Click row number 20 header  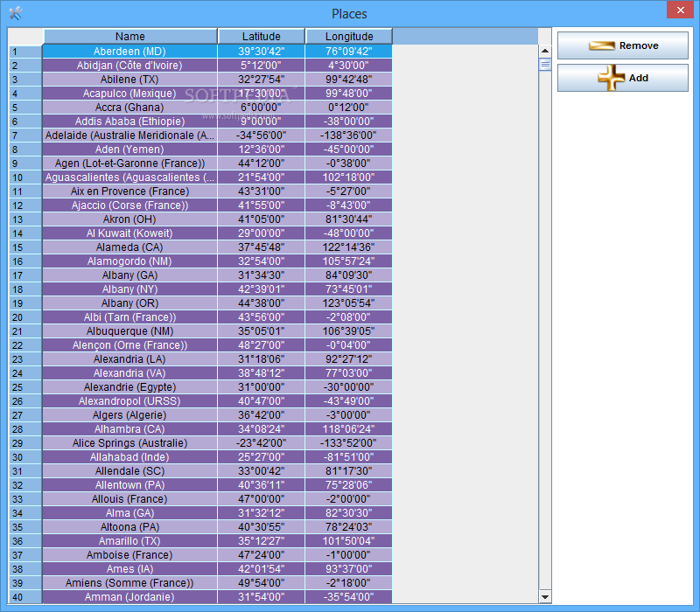pos(25,317)
